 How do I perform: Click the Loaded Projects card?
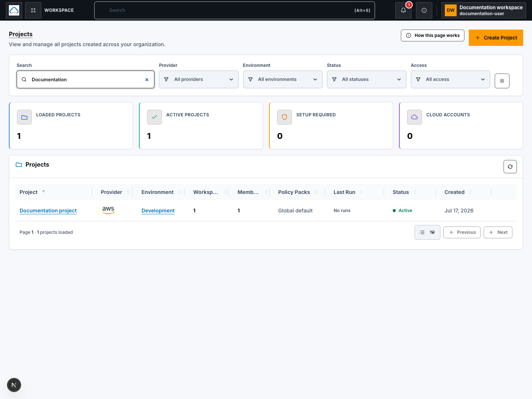pos(71,126)
